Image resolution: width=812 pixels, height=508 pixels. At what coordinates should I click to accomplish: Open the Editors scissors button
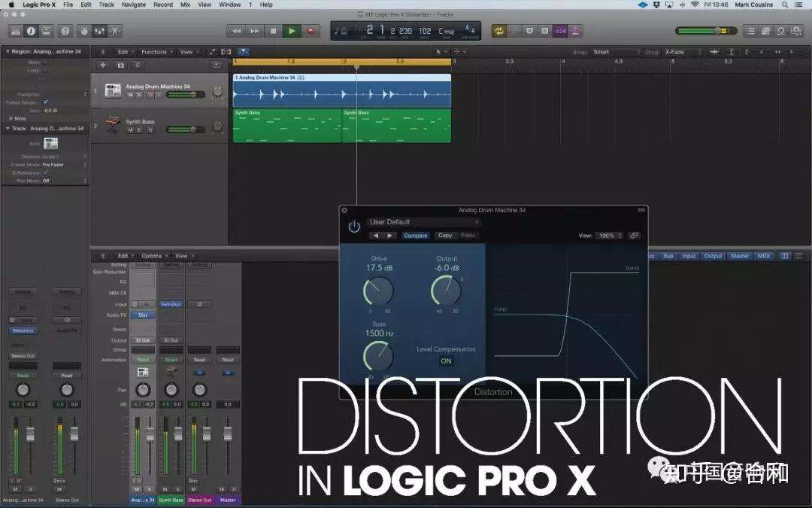click(114, 31)
